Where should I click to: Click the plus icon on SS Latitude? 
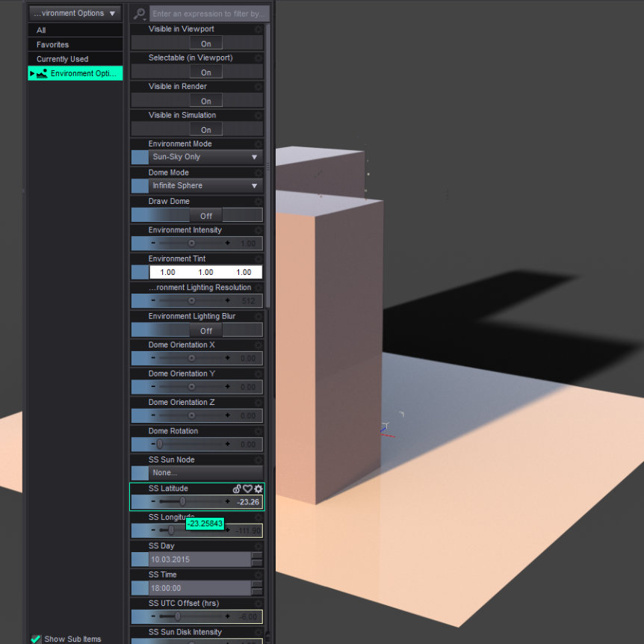(x=228, y=502)
